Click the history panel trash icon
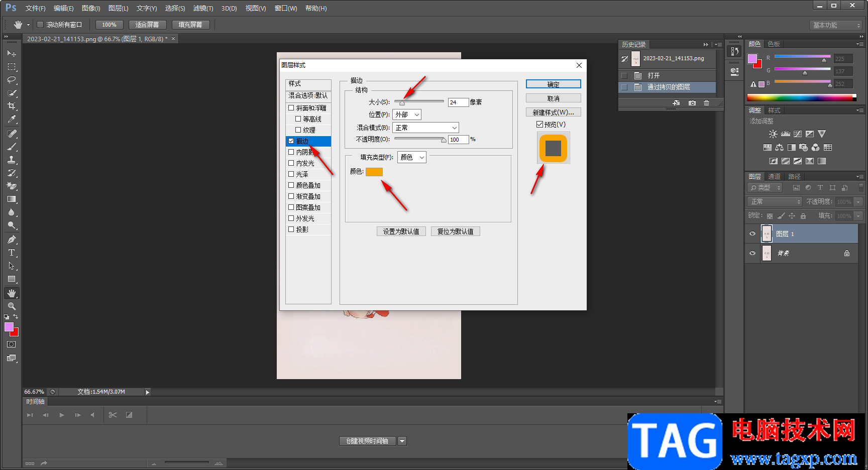Viewport: 868px width, 470px height. pos(707,103)
